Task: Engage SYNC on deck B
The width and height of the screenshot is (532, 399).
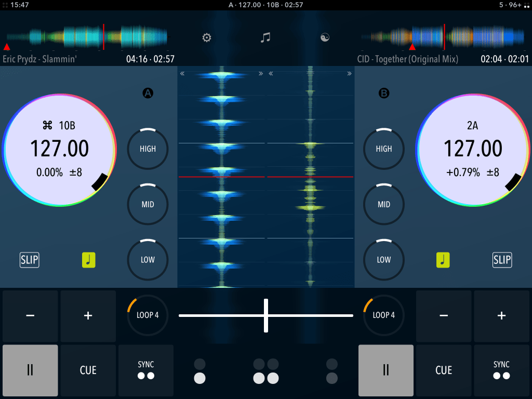Action: tap(501, 370)
